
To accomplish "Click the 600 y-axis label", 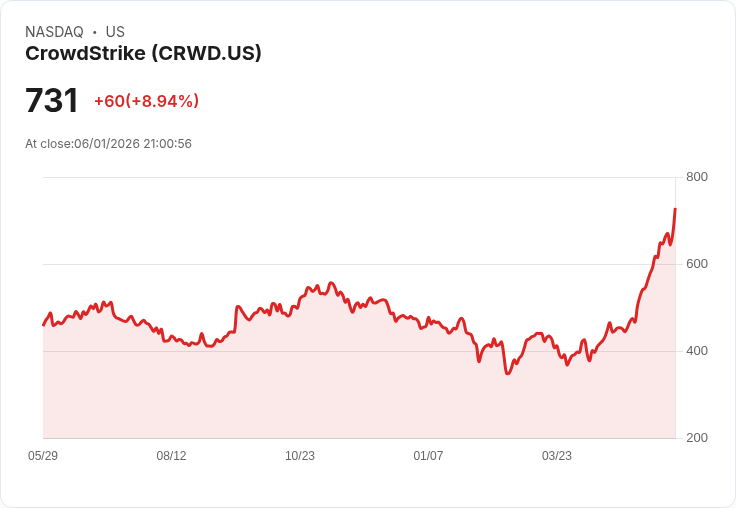I will click(x=697, y=264).
